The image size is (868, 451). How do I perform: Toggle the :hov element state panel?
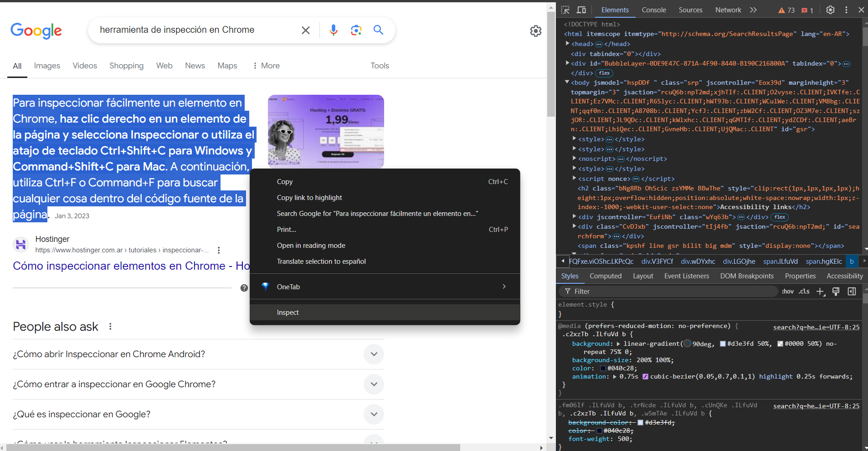click(x=787, y=292)
